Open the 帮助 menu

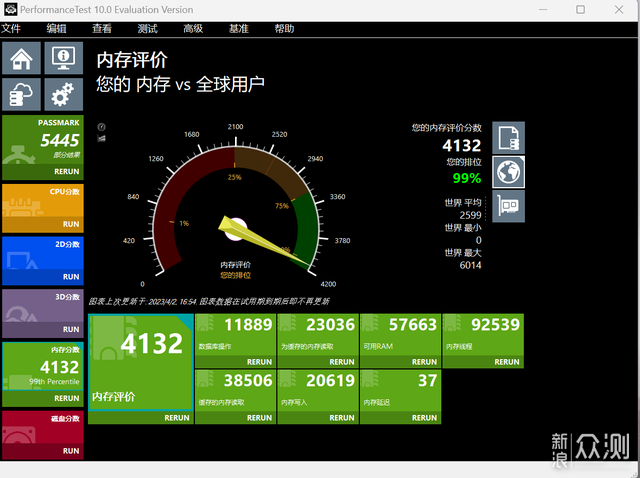pyautogui.click(x=284, y=29)
